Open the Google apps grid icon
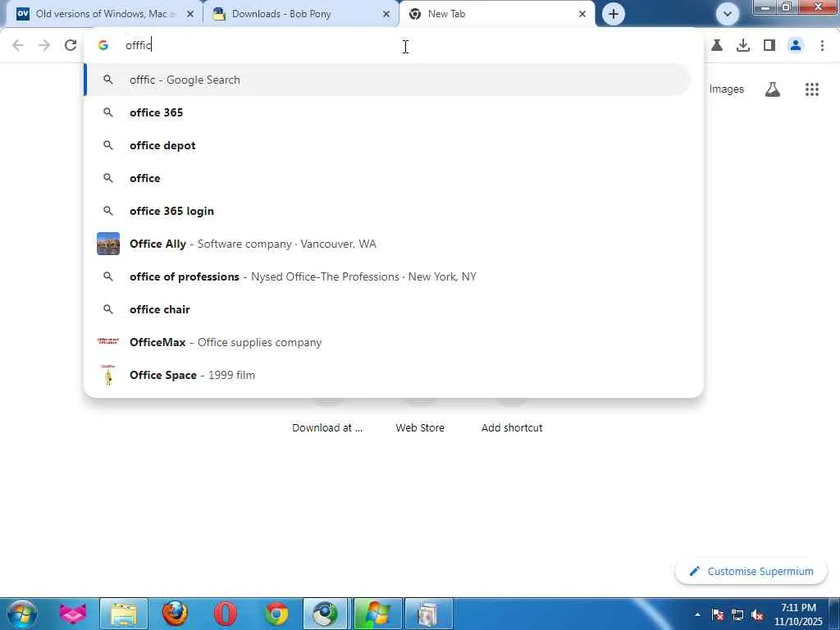The height and width of the screenshot is (630, 840). 811,89
